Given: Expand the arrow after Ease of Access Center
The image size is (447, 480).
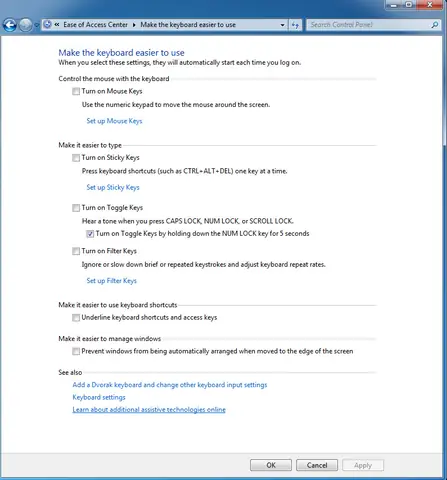Looking at the screenshot, I should point(134,25).
